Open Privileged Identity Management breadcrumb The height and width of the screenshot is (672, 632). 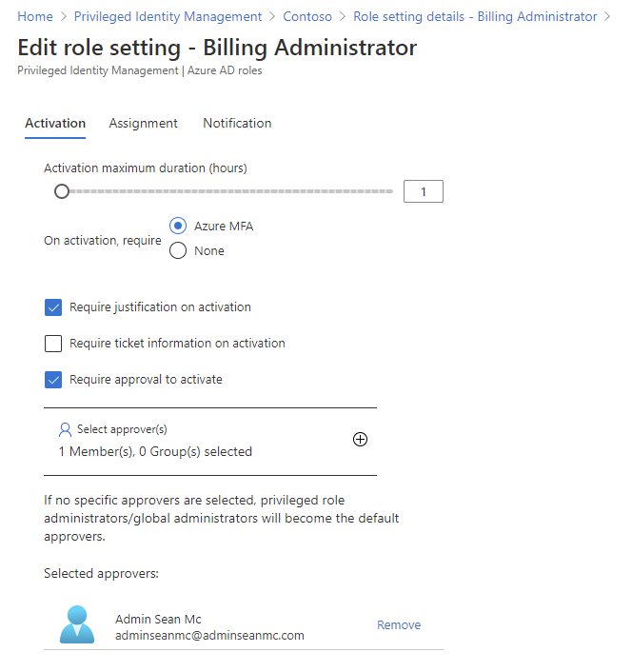pyautogui.click(x=168, y=16)
